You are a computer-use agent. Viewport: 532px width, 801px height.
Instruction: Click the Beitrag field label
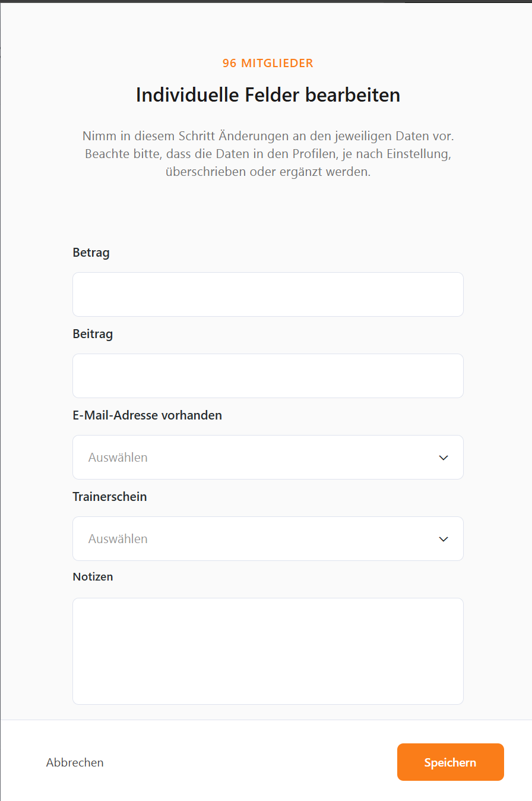(x=93, y=334)
